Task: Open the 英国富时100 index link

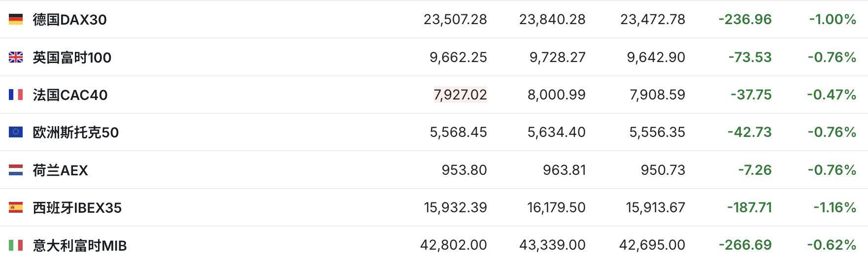Action: click(x=72, y=58)
